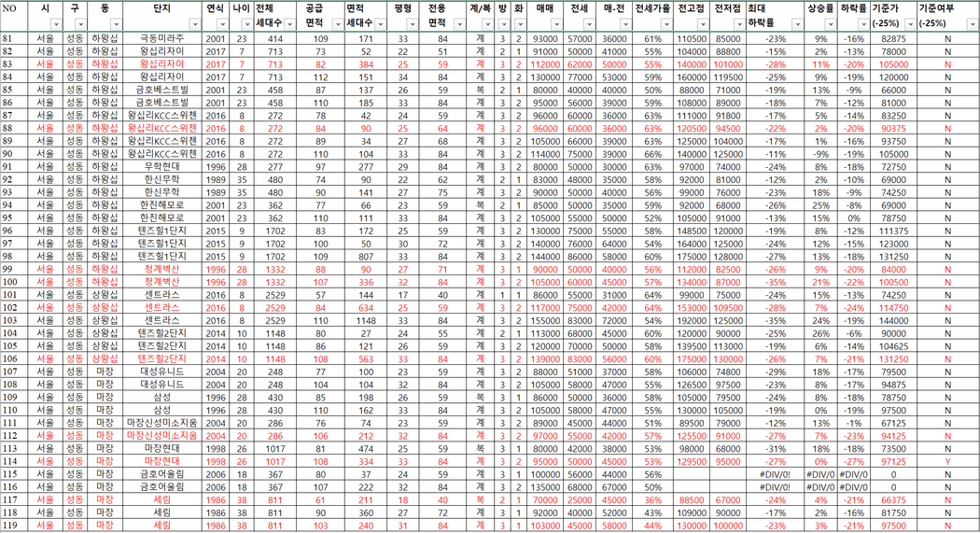The width and height of the screenshot is (980, 533).
Task: Open the filter dropdown for 시 column
Action: (x=56, y=24)
